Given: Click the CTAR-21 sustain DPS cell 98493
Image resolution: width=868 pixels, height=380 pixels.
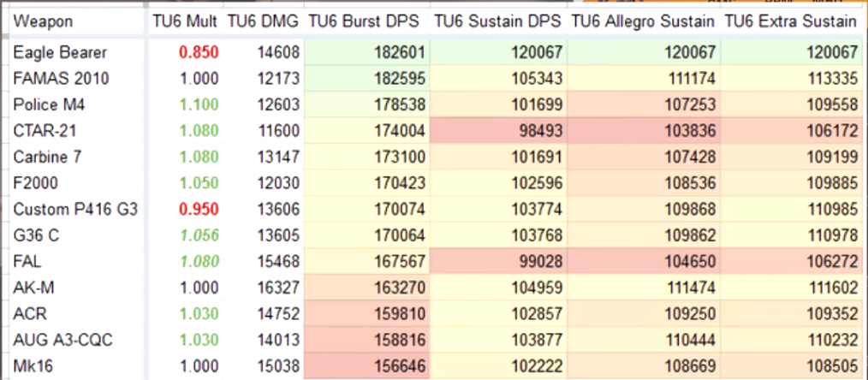Looking at the screenshot, I should pos(497,131).
